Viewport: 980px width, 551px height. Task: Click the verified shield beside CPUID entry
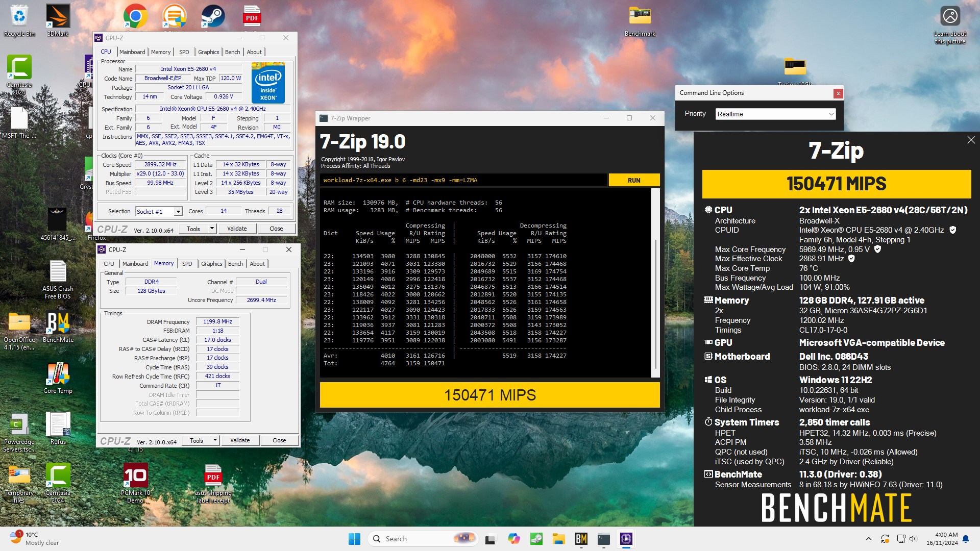pos(952,230)
